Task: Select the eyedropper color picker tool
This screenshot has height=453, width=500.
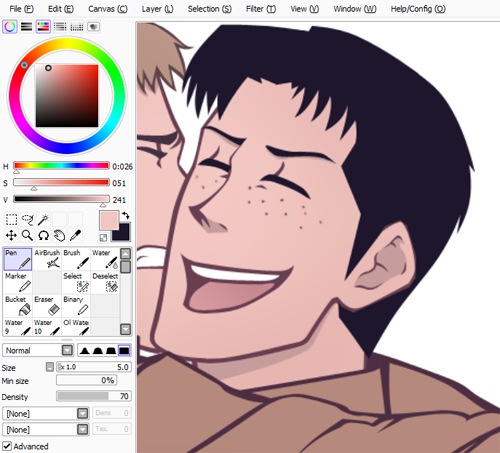Action: [x=75, y=235]
